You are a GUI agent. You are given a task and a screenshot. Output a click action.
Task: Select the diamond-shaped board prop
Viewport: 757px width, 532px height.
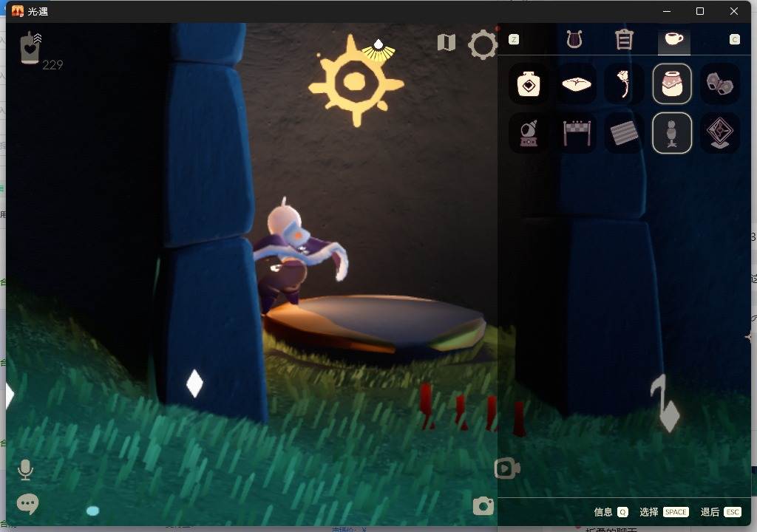click(719, 133)
